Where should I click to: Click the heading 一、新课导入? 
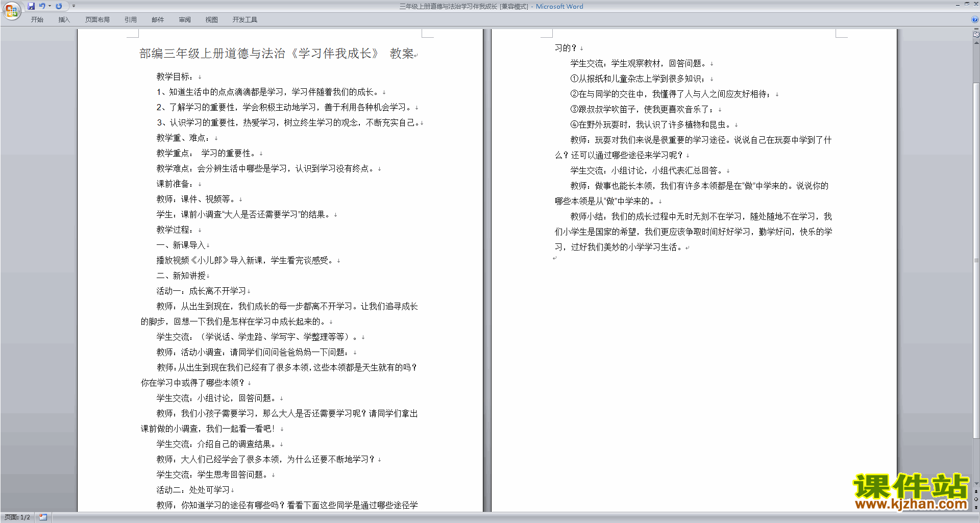[x=181, y=245]
